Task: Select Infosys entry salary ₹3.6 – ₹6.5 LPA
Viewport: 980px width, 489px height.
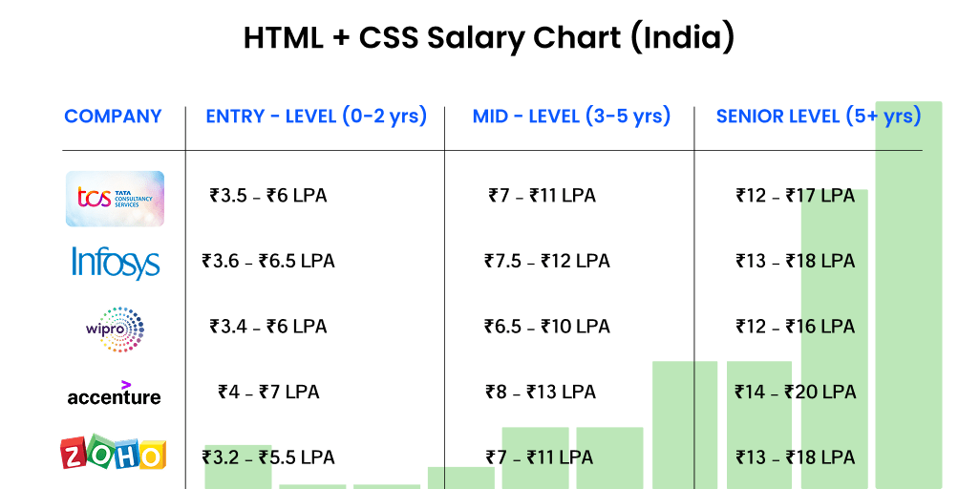Action: click(268, 261)
